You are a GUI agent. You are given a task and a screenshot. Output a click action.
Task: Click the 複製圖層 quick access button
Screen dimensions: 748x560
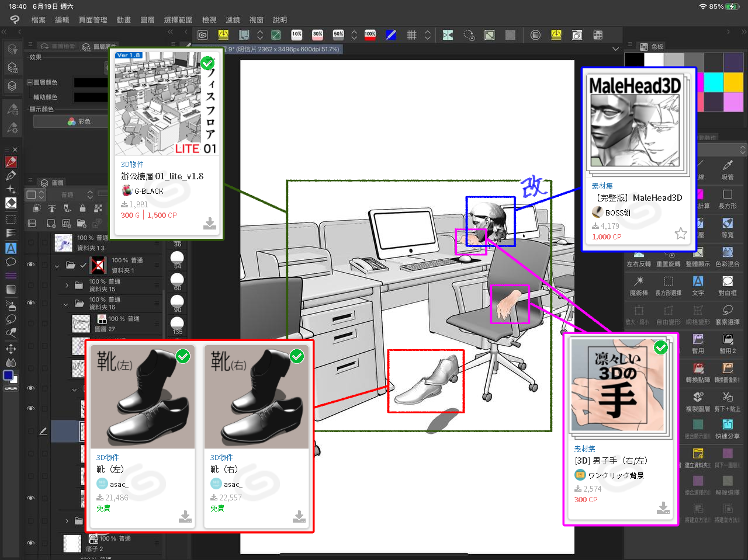[698, 401]
